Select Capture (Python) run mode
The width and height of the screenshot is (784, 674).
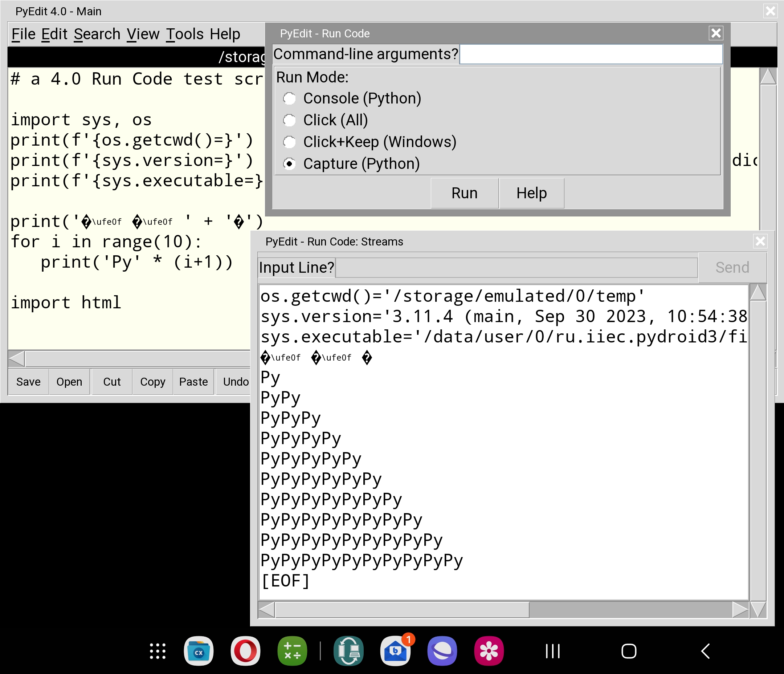(351, 164)
